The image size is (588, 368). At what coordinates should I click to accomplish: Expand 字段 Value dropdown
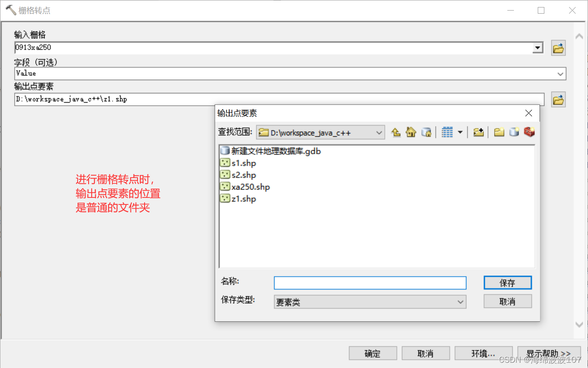click(x=561, y=74)
